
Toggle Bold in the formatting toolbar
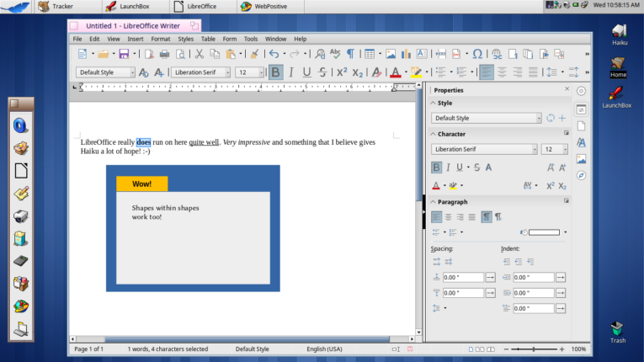click(275, 72)
